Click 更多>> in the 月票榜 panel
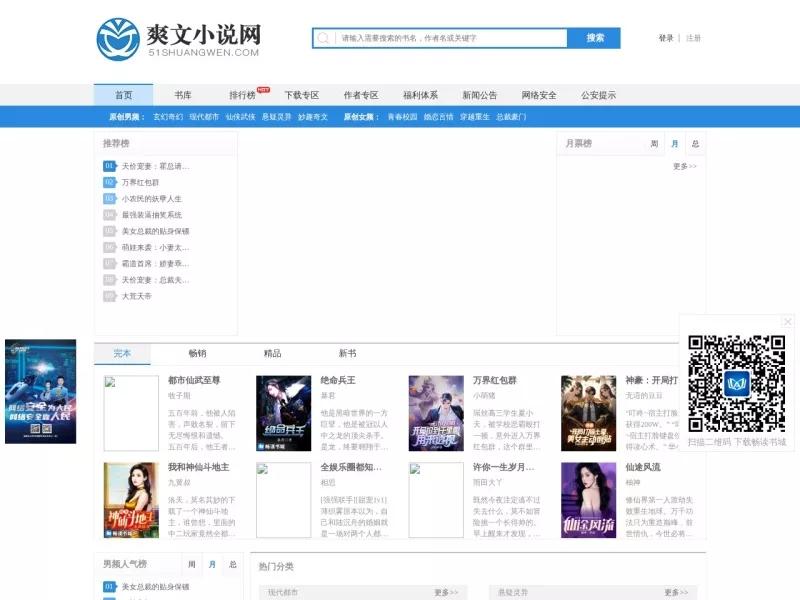The width and height of the screenshot is (800, 600). (x=685, y=166)
